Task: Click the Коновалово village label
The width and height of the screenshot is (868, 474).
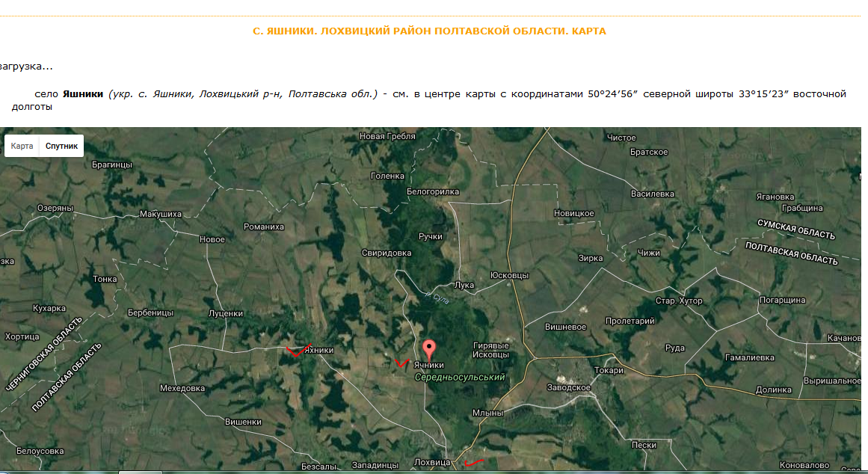Action: (x=804, y=465)
